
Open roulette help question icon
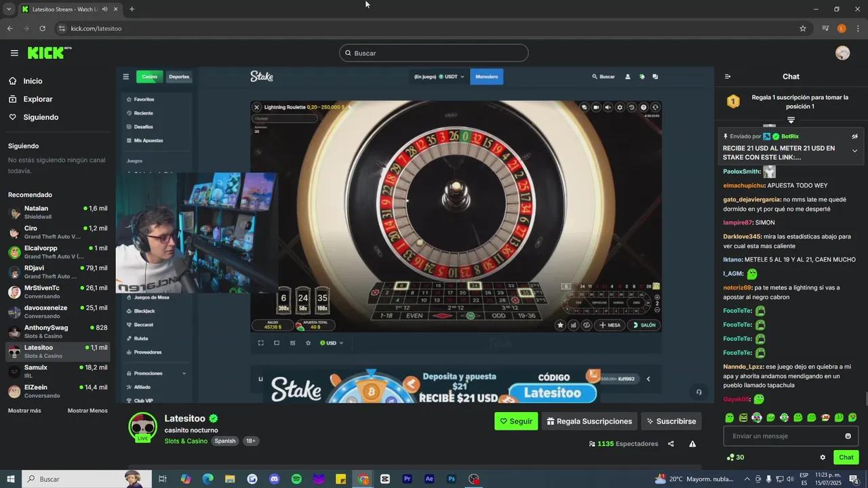tap(644, 107)
